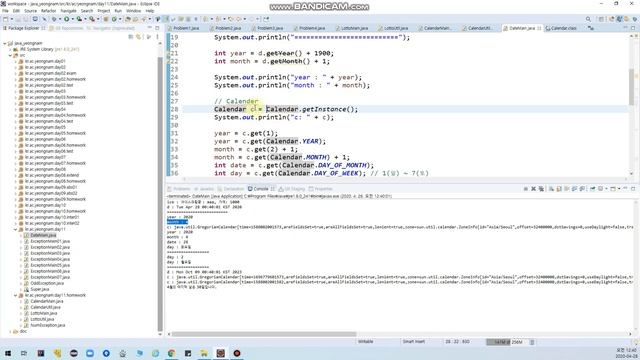The image size is (640, 360).
Task: Click the heap memory status bar indicator
Action: click(x=507, y=342)
